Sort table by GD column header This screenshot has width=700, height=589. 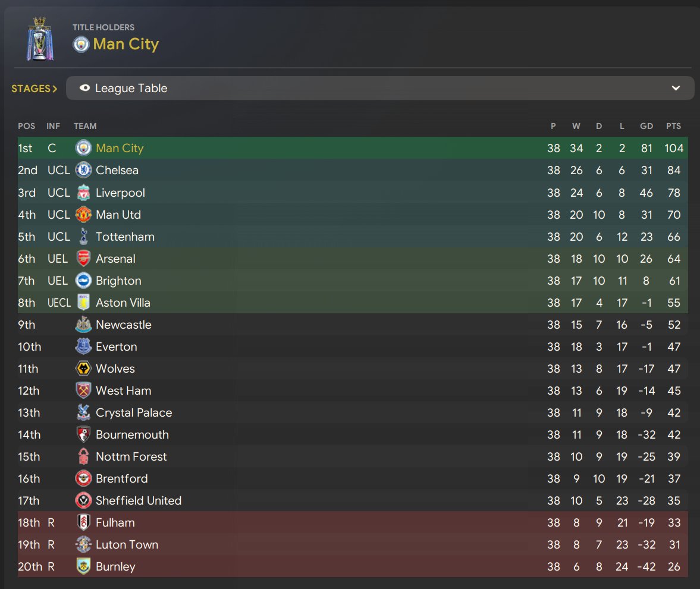646,126
